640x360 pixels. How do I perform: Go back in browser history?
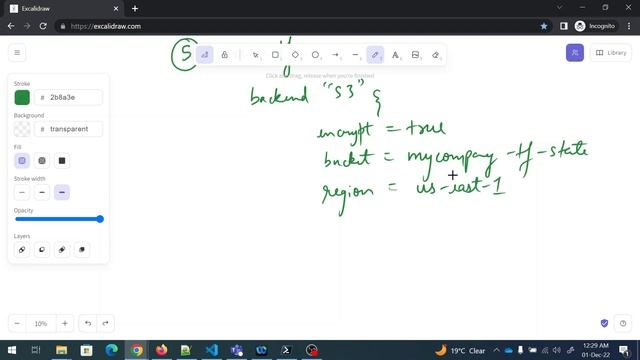pos(11,26)
